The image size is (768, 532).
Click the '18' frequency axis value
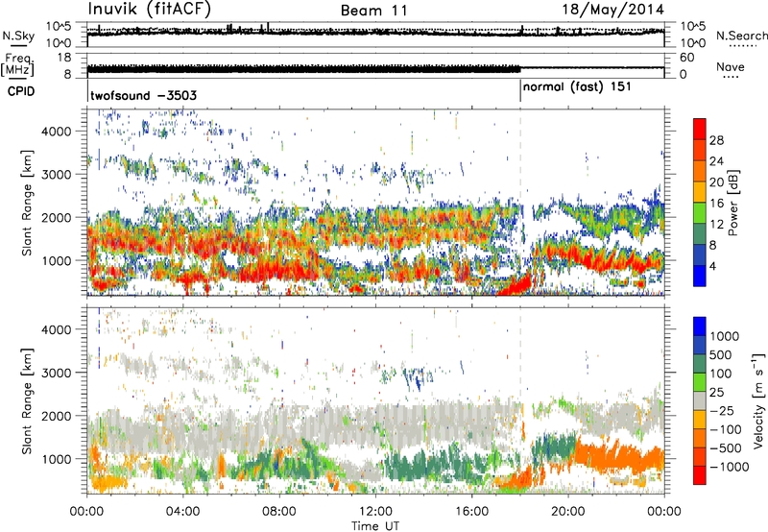[64, 57]
